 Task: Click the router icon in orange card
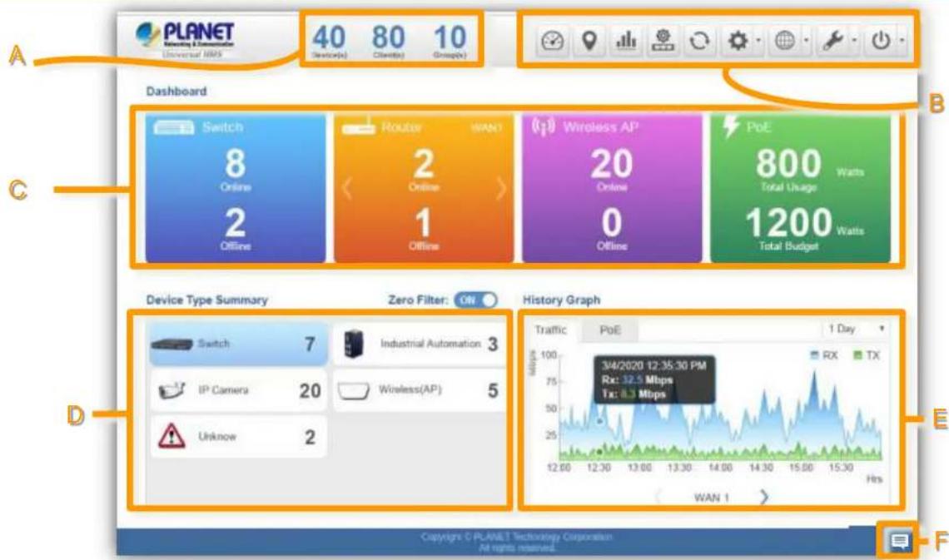[358, 127]
